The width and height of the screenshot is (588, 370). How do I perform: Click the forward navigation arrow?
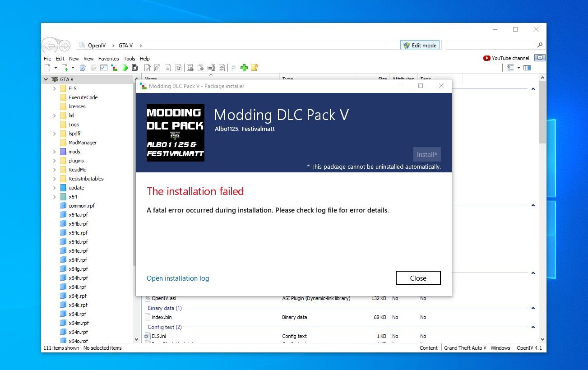click(x=65, y=45)
